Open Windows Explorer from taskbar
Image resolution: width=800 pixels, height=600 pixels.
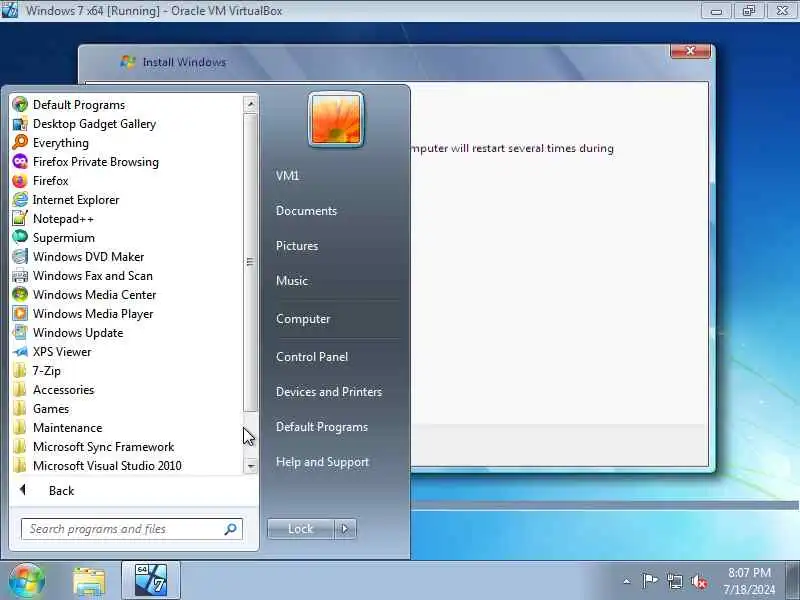89,582
